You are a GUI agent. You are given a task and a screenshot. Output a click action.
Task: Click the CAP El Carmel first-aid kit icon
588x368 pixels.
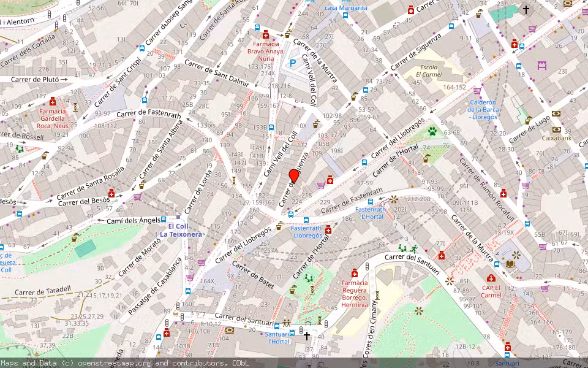491,277
